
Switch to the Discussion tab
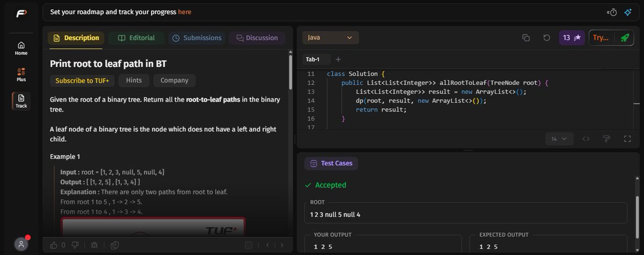[257, 38]
